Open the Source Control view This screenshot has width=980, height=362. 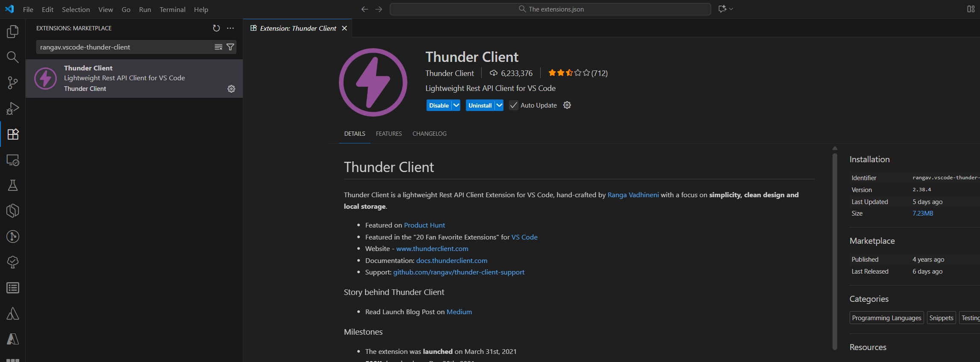click(13, 82)
